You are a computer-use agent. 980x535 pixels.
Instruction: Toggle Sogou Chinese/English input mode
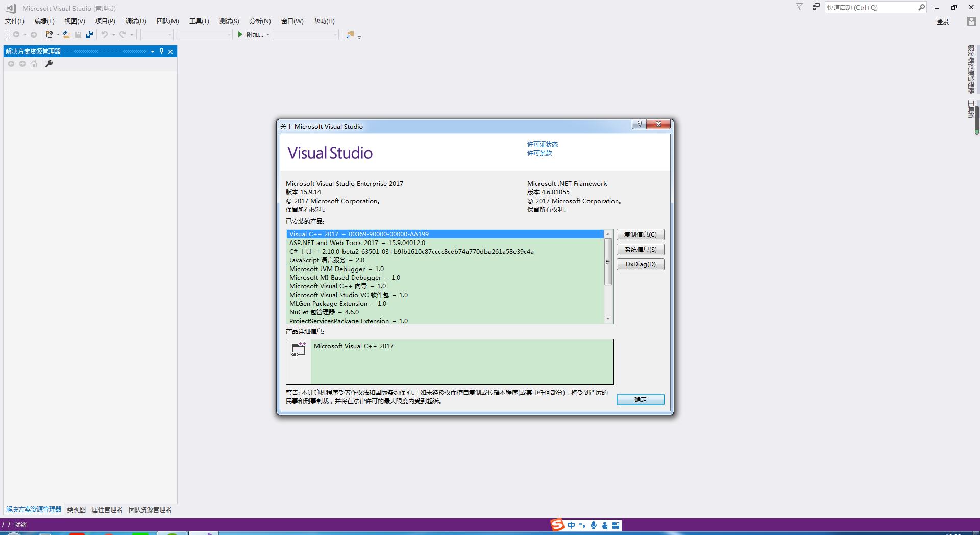[571, 525]
